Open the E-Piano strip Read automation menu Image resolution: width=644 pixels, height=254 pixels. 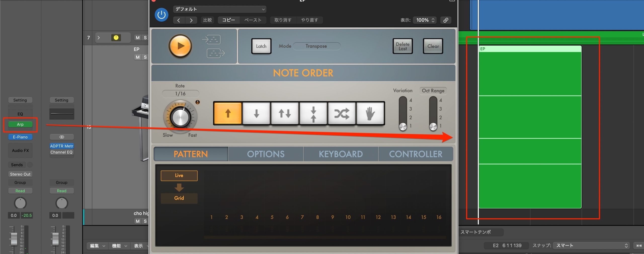coord(20,191)
